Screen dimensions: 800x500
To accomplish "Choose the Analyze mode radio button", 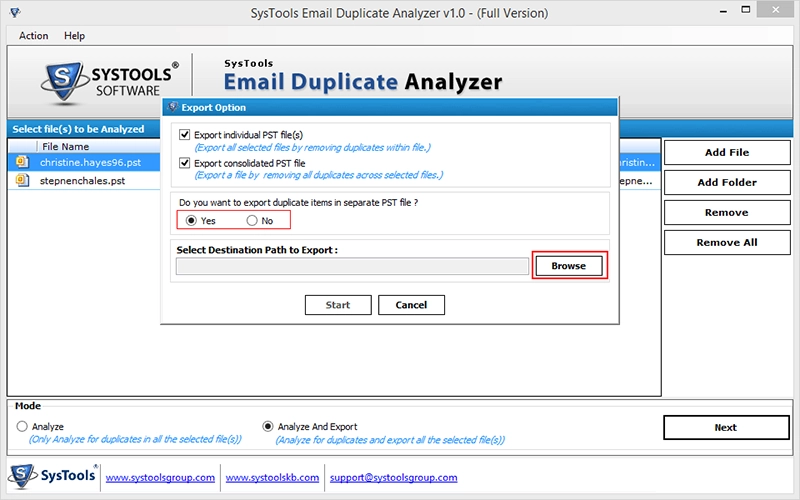I will click(x=22, y=426).
